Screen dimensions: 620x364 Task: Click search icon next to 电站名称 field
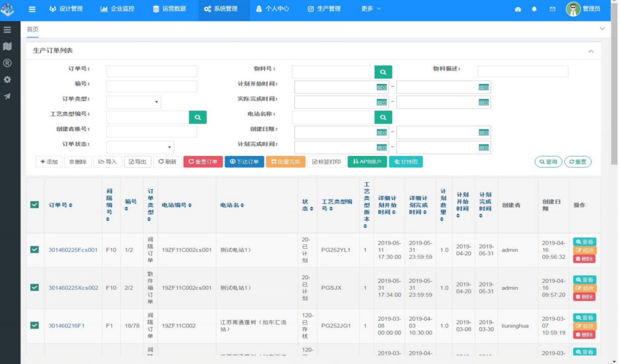383,117
